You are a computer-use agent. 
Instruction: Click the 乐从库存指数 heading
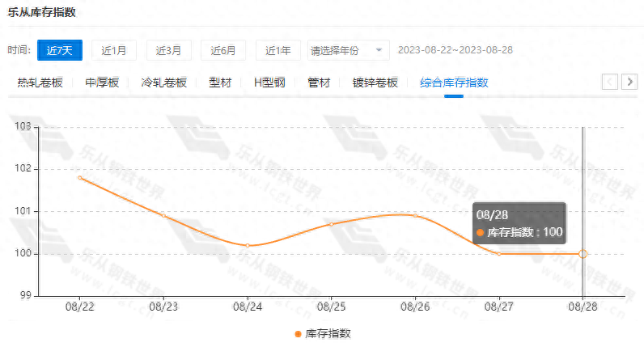(x=41, y=12)
